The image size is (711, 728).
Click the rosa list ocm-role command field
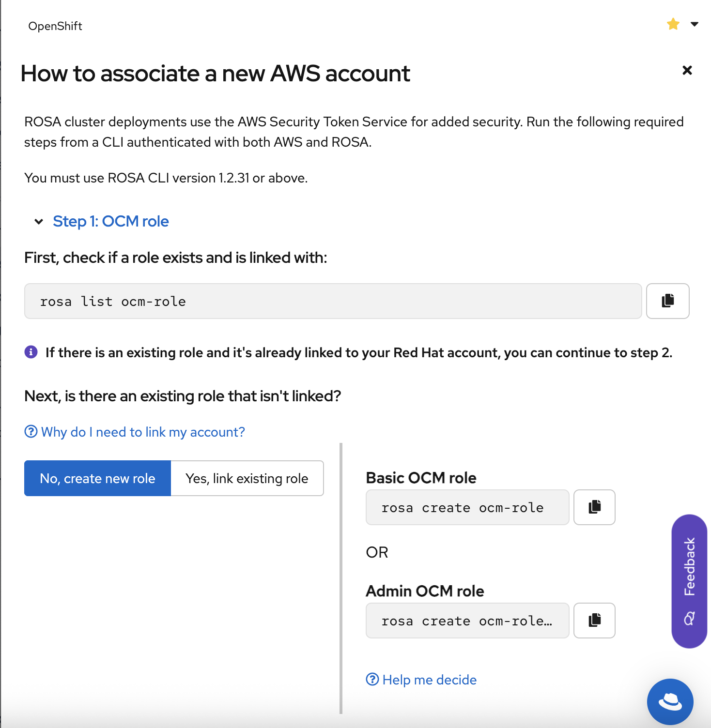pyautogui.click(x=333, y=301)
